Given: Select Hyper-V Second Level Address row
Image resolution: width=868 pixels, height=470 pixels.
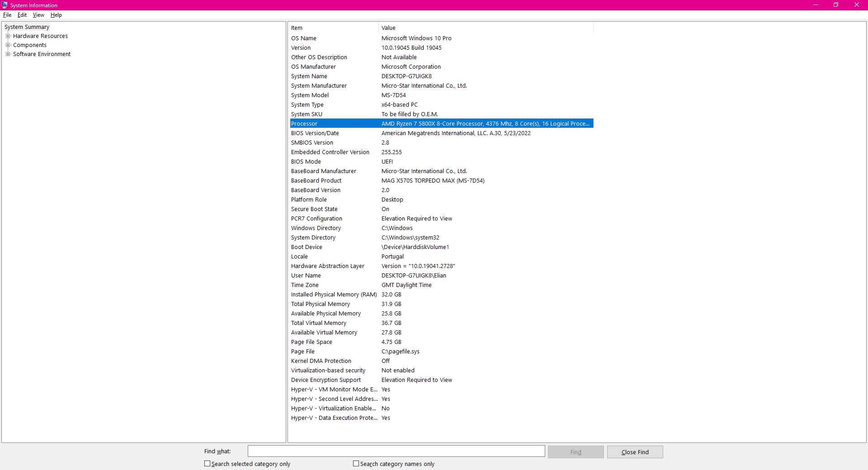Looking at the screenshot, I should pyautogui.click(x=442, y=399).
